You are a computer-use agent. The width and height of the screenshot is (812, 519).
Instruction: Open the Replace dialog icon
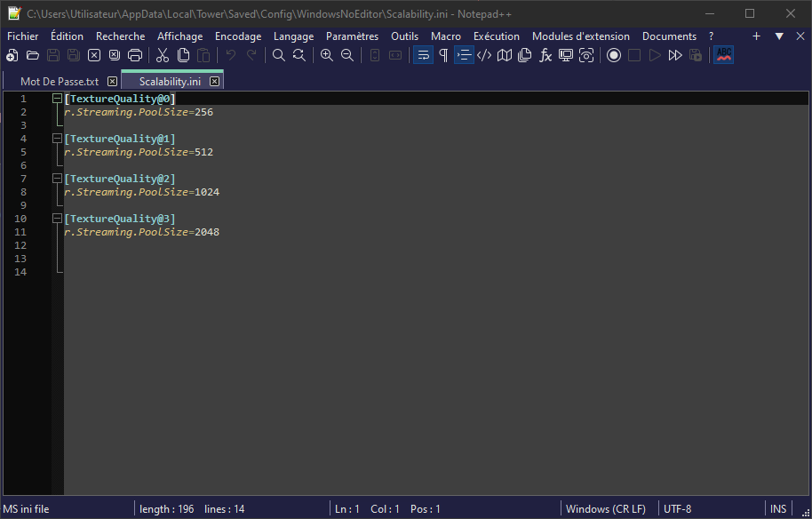pos(299,55)
